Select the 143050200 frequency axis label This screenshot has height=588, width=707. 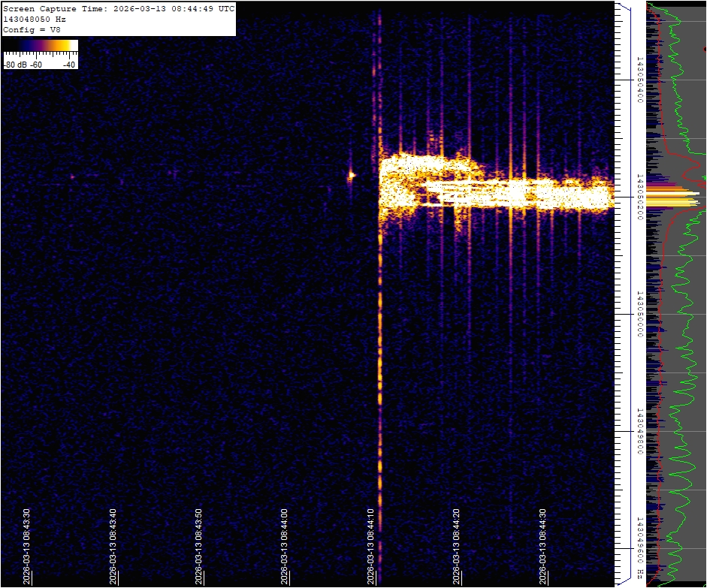point(640,197)
